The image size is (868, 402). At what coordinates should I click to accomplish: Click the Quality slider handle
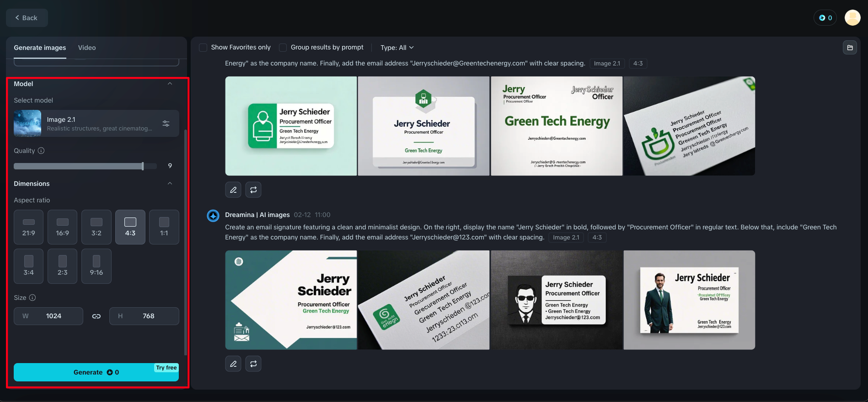coord(143,166)
